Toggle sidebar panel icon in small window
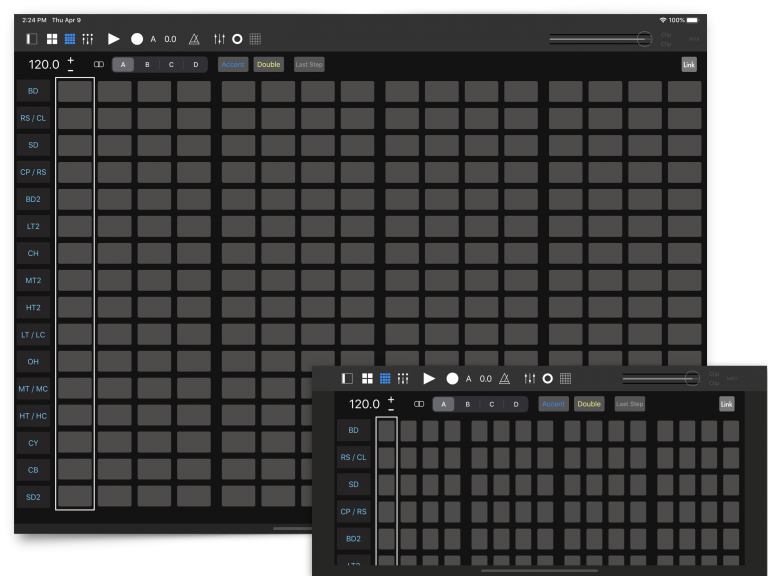This screenshot has height=576, width=768. click(x=347, y=378)
